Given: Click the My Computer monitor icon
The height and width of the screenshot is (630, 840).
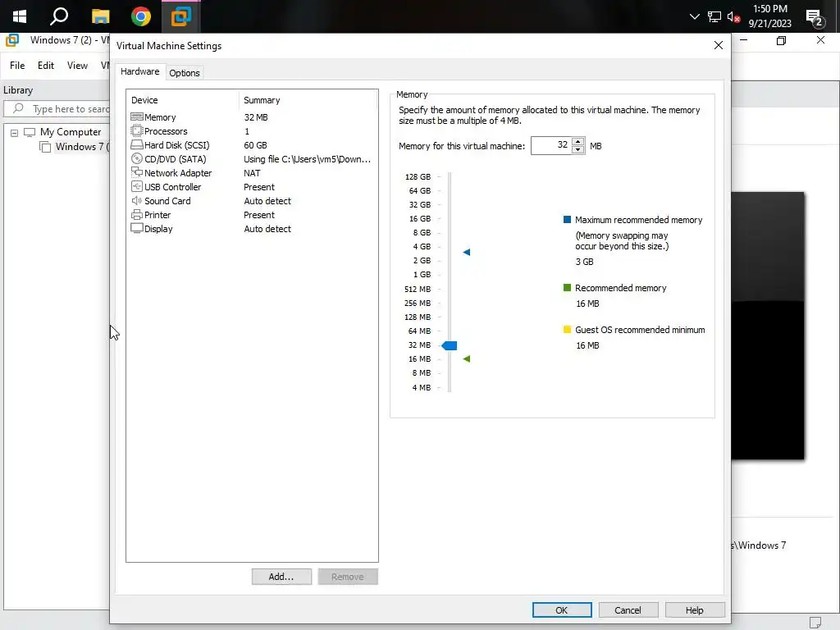Looking at the screenshot, I should click(x=30, y=132).
